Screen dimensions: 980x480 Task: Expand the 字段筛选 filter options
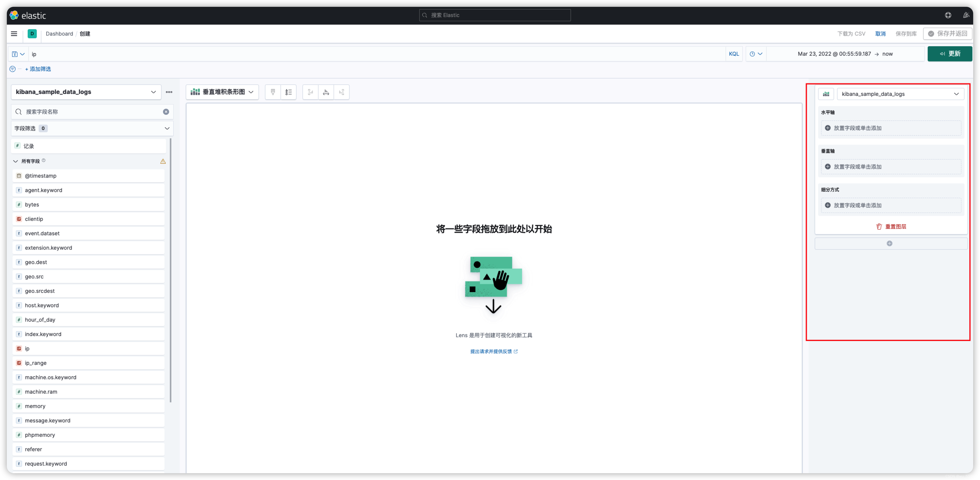click(x=167, y=128)
